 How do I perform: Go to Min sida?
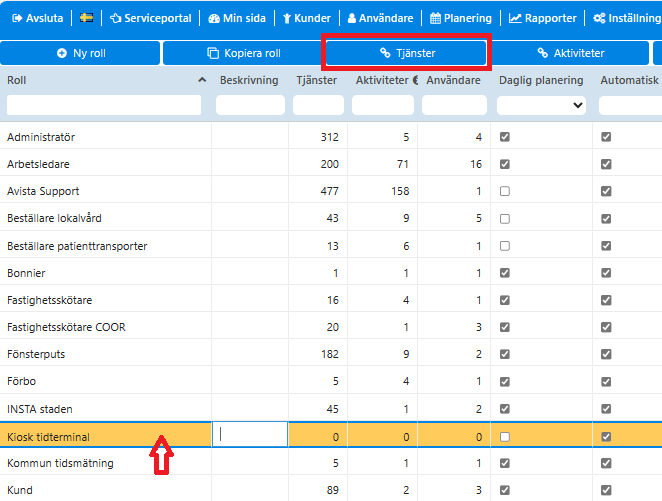click(237, 18)
